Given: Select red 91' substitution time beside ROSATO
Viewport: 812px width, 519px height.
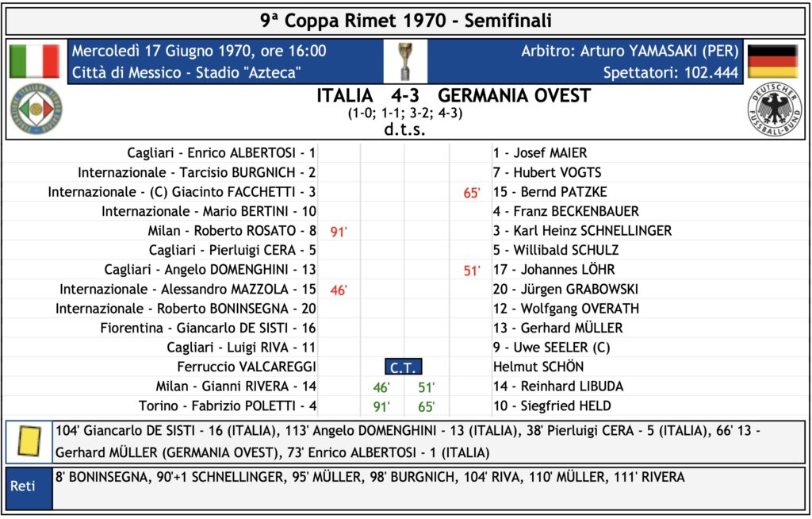Looking at the screenshot, I should 339,231.
